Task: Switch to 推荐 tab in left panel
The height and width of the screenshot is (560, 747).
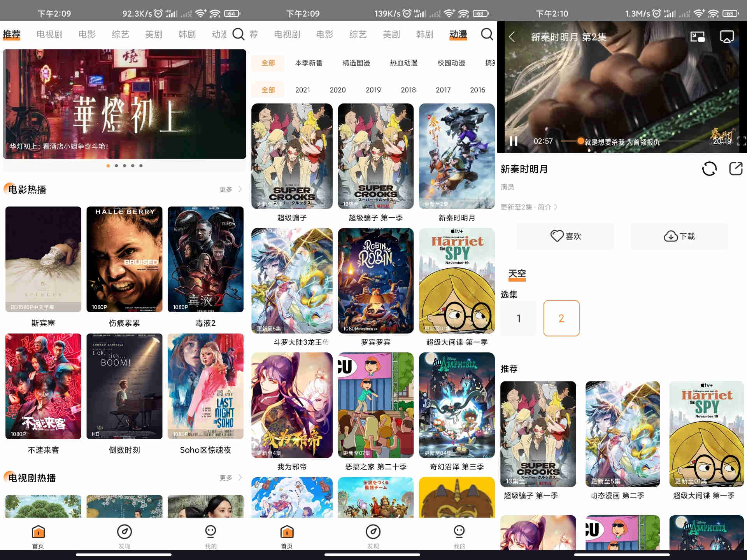Action: (x=13, y=33)
